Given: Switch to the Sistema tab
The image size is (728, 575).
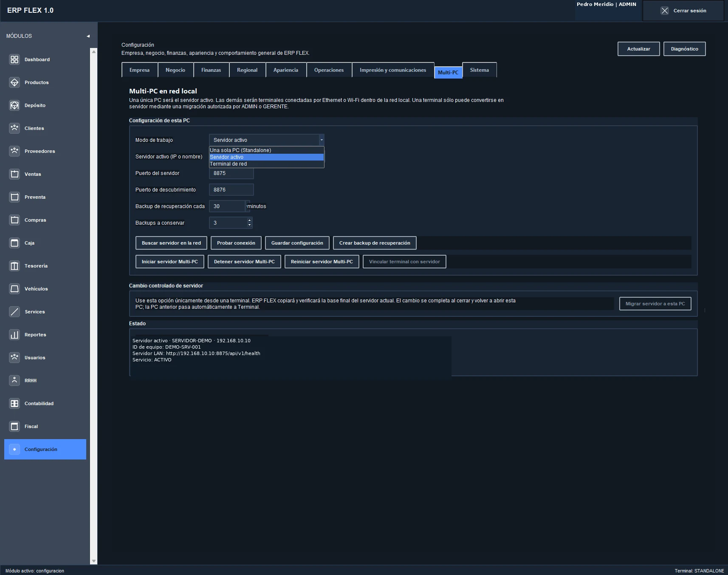Looking at the screenshot, I should (480, 70).
